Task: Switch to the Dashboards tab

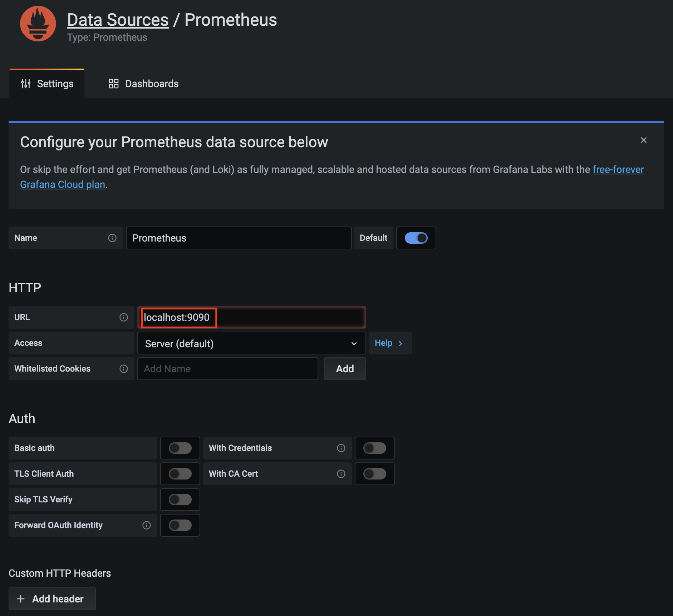Action: click(x=143, y=84)
